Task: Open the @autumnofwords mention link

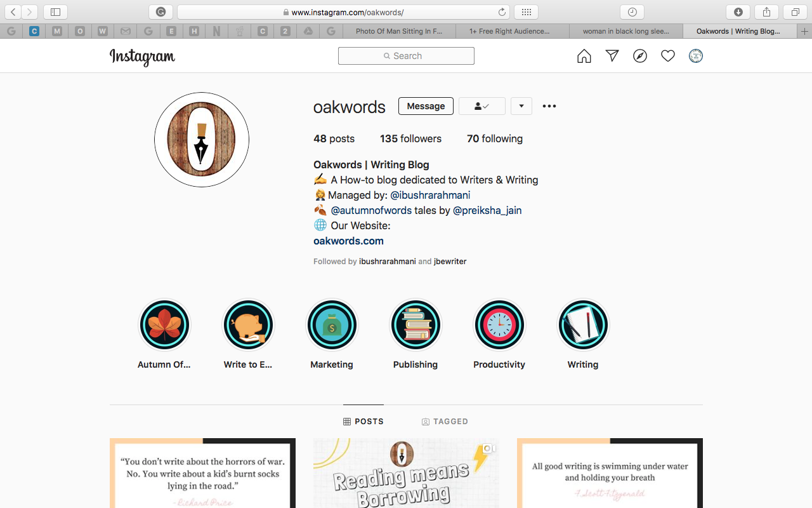Action: coord(371,210)
